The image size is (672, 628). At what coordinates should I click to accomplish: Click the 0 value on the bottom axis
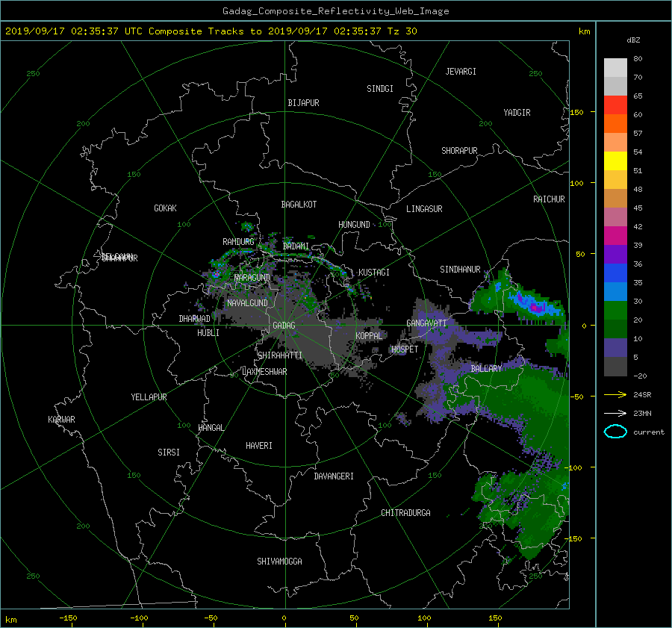click(x=284, y=618)
